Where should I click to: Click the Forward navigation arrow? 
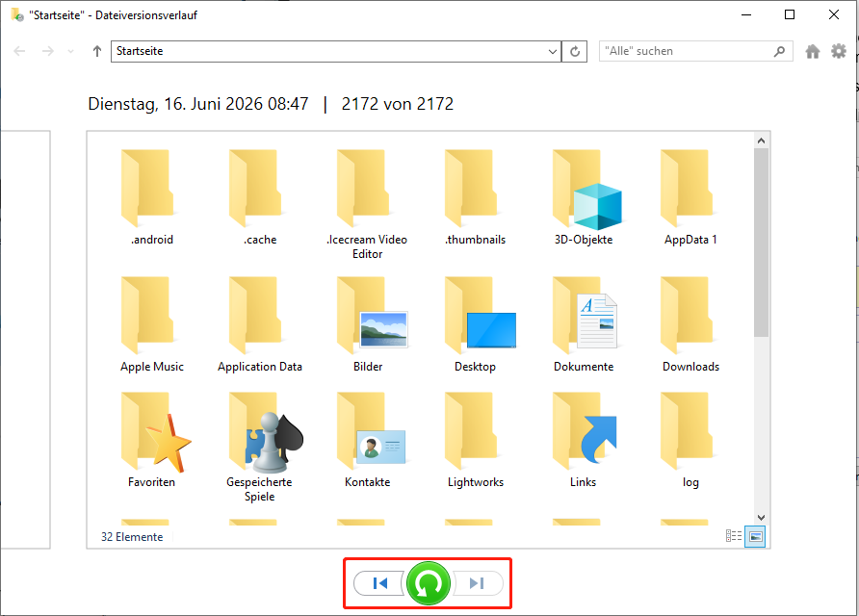[x=48, y=51]
